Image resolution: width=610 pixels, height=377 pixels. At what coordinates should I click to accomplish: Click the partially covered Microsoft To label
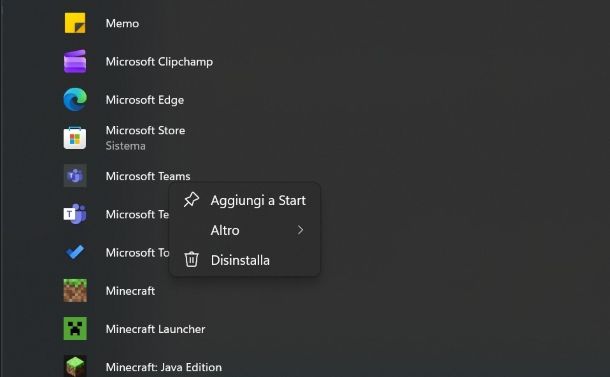point(138,253)
